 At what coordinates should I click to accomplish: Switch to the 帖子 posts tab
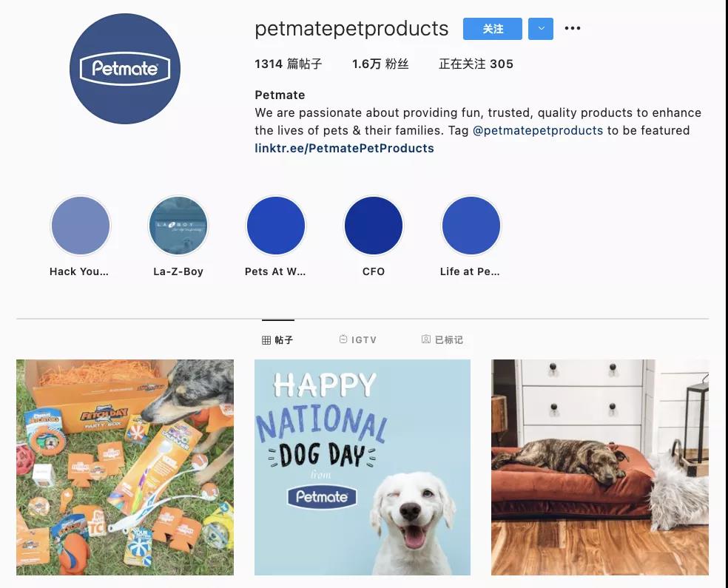(x=277, y=339)
